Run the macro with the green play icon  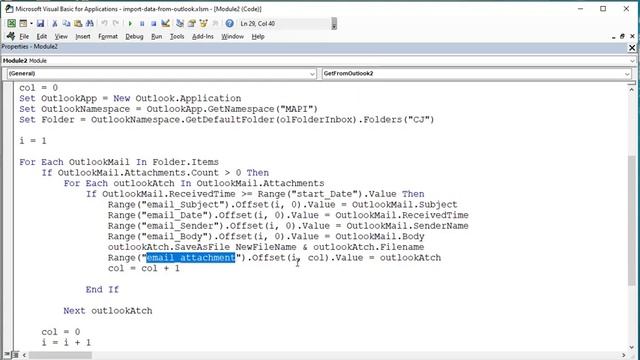tap(130, 24)
